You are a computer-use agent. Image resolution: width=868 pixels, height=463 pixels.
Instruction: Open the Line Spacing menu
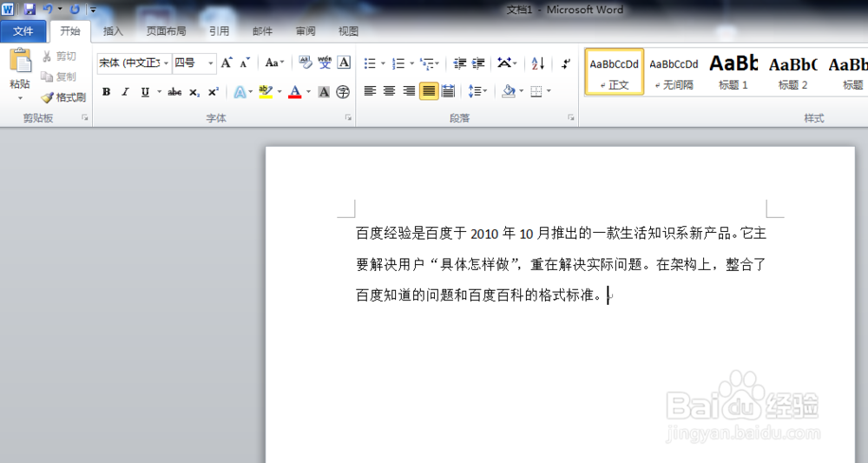point(477,91)
